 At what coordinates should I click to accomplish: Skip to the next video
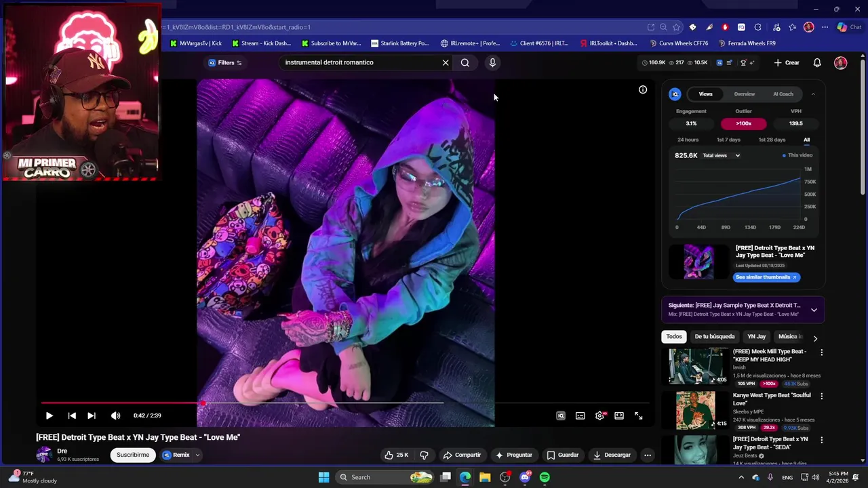pyautogui.click(x=92, y=415)
